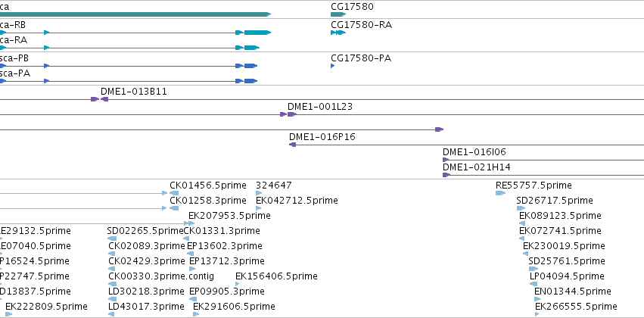
Task: Select the DME1-021H14 BAC label
Action: (x=477, y=167)
